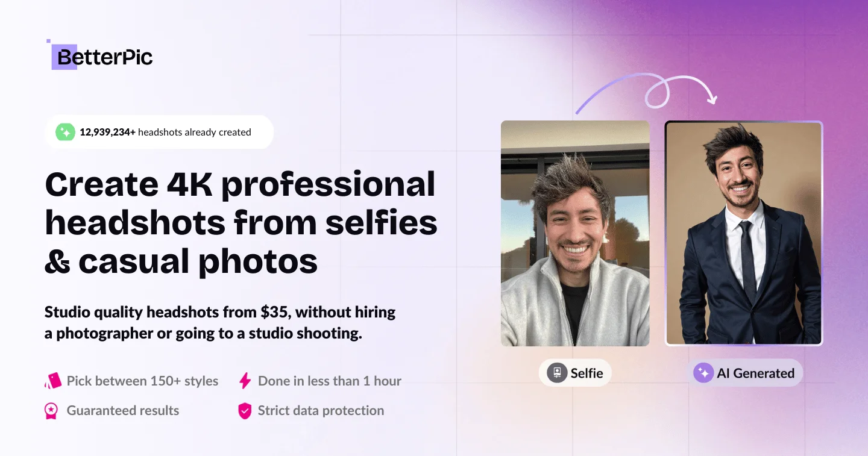Click the pink tag icon beside the styles text
This screenshot has width=868, height=456.
(53, 381)
